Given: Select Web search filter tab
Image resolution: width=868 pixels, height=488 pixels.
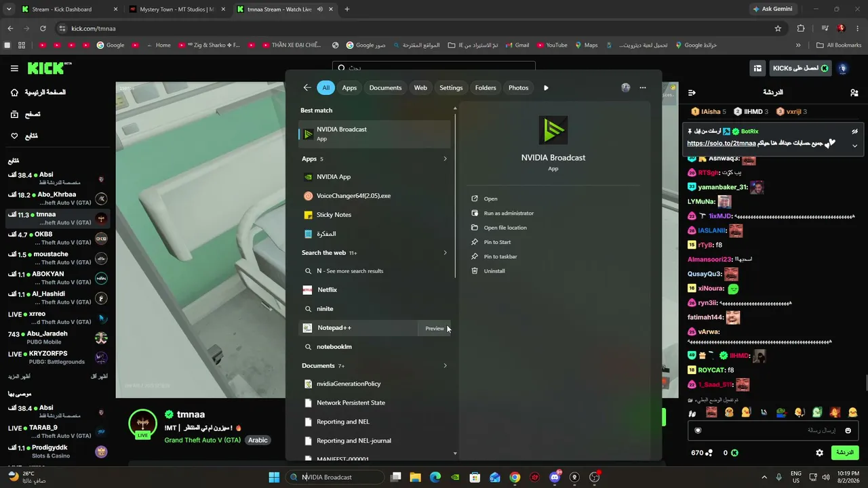Looking at the screenshot, I should pyautogui.click(x=420, y=87).
